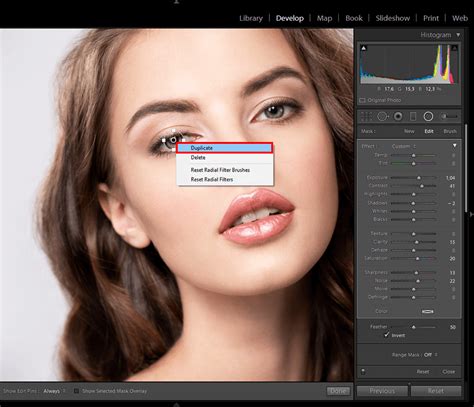Click Reset in the radial filter panel

point(423,371)
